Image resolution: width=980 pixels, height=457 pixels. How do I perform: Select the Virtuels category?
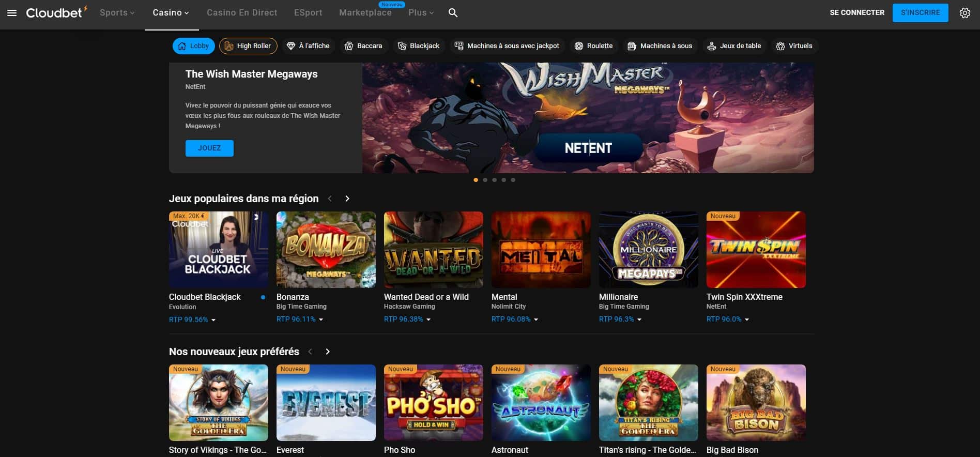pyautogui.click(x=794, y=46)
